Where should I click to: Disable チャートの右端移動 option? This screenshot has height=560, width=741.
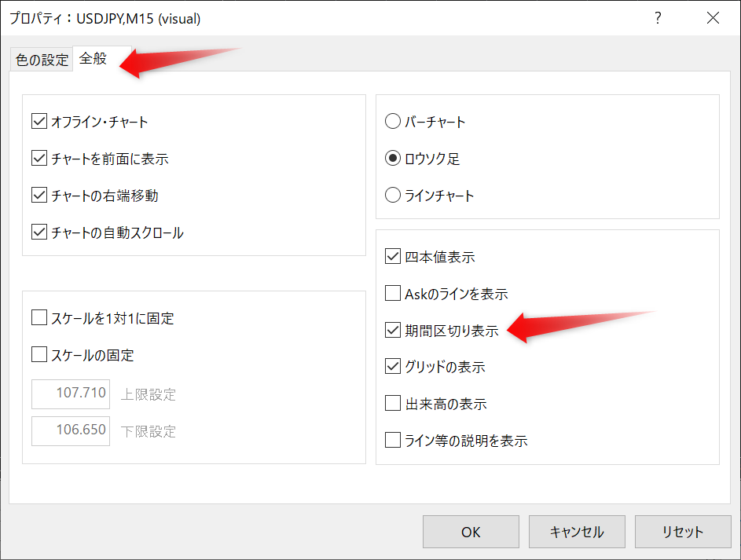click(39, 195)
